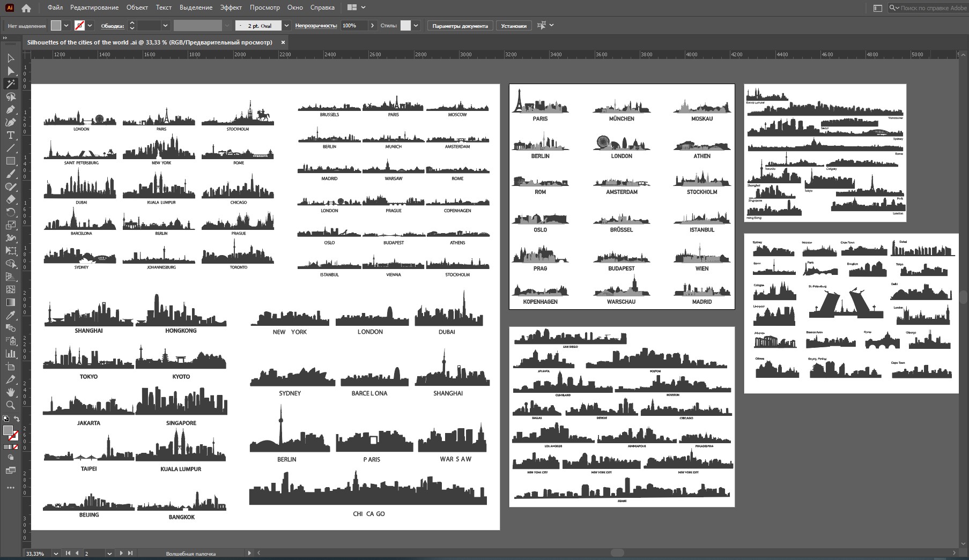This screenshot has width=969, height=560.
Task: Reset to default fill and stroke
Action: click(x=6, y=419)
